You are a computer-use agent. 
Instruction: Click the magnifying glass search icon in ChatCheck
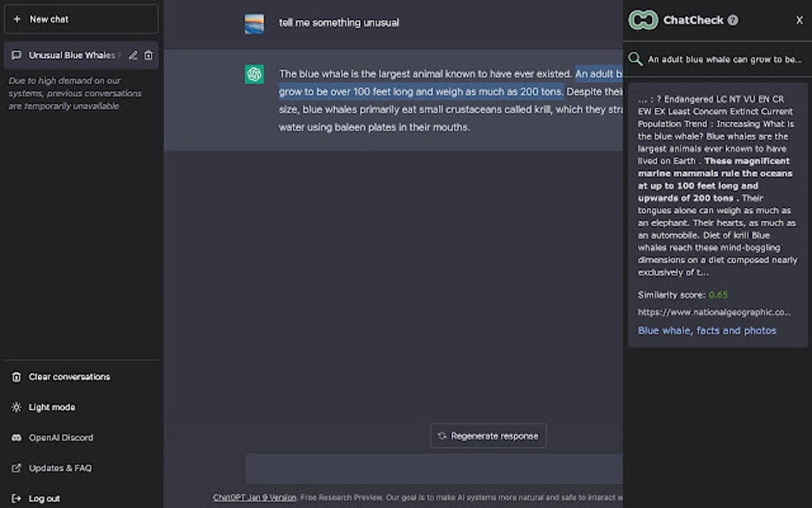634,58
